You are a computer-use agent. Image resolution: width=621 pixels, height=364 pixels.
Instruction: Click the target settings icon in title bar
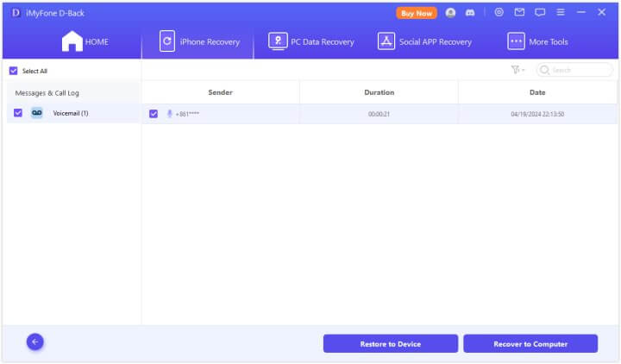pyautogui.click(x=499, y=12)
